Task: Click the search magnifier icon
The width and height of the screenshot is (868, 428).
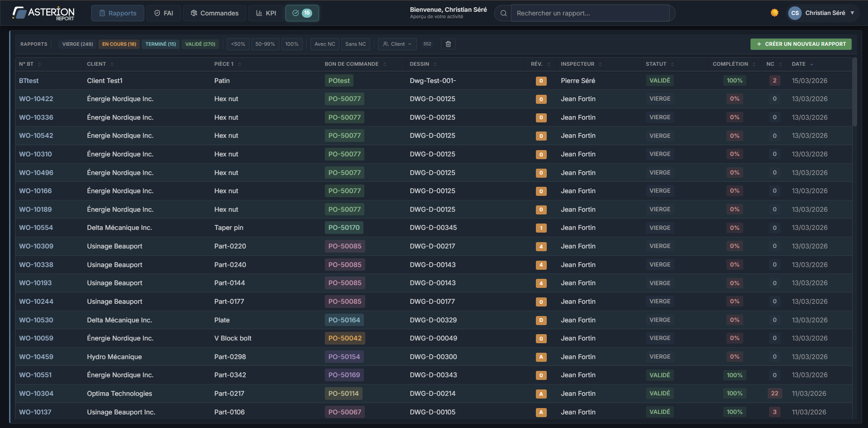Action: tap(503, 13)
